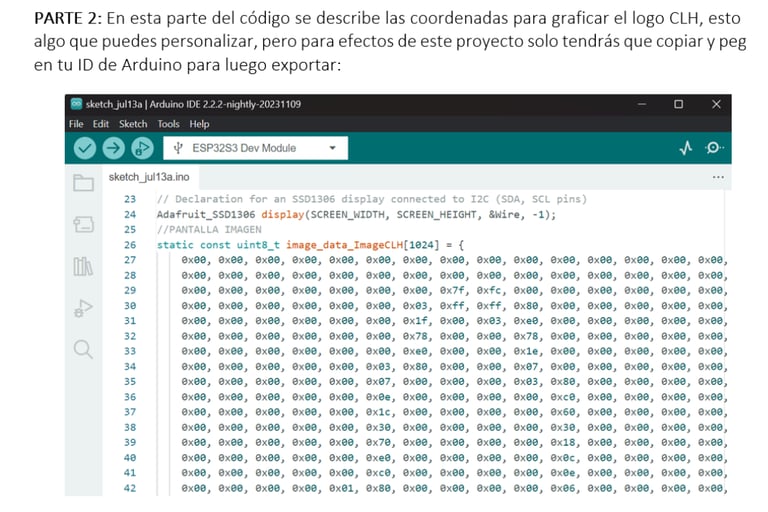The image size is (768, 512).
Task: Open the Serial Monitor icon
Action: 715,147
